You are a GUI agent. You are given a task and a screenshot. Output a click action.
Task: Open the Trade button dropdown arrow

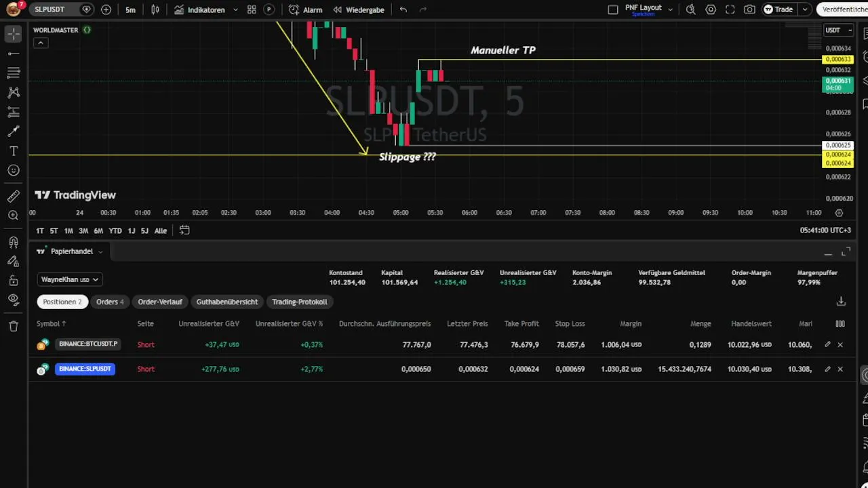805,9
